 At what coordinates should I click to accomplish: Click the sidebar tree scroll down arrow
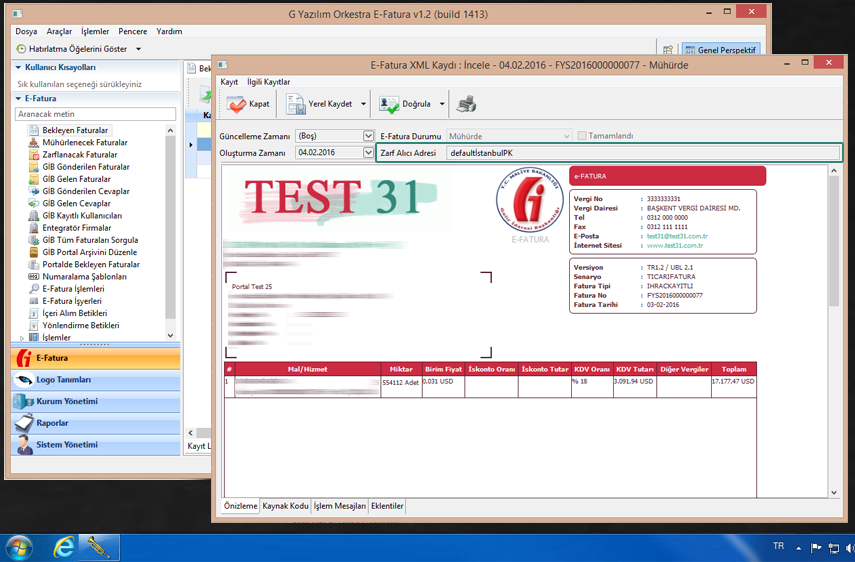tap(170, 336)
